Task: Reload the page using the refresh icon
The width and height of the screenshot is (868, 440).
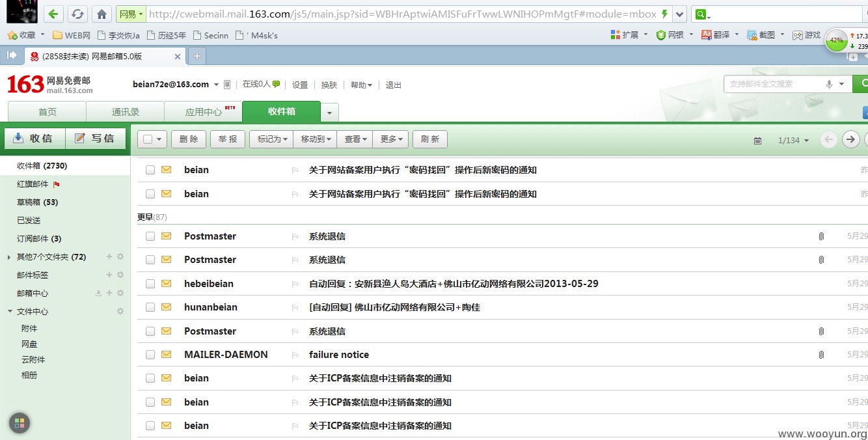Action: point(77,14)
